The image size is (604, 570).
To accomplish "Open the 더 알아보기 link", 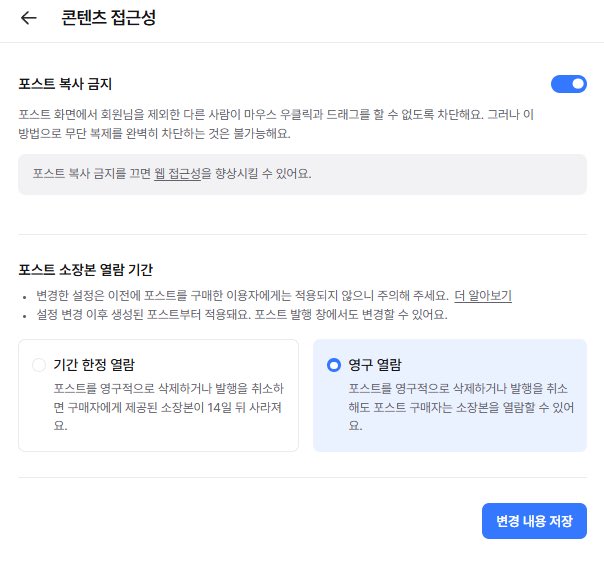I will tap(483, 296).
